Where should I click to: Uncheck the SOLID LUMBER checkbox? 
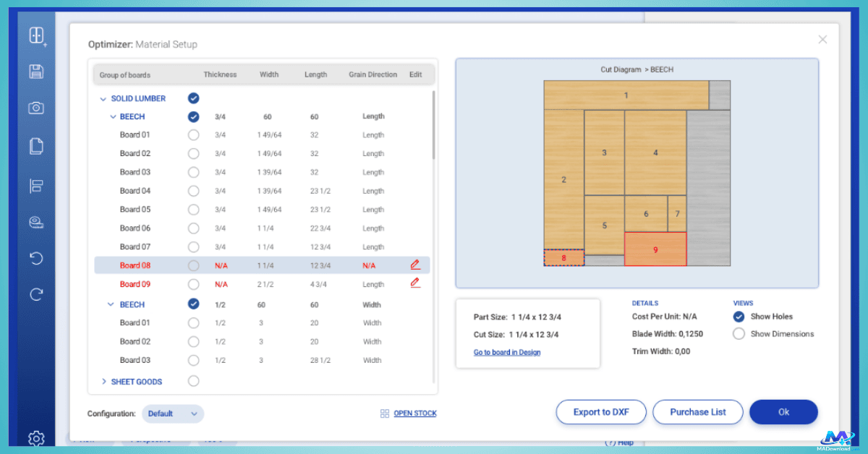[193, 98]
